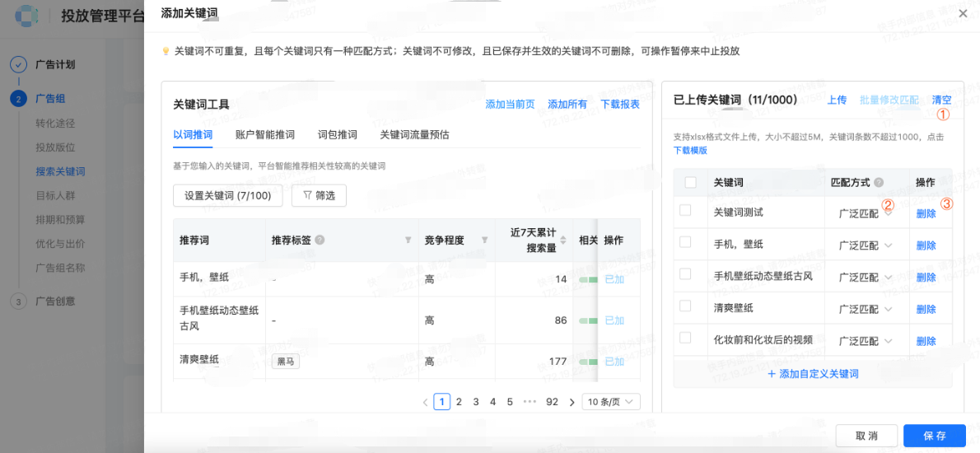Go to results page 5
This screenshot has height=453, width=980.
[x=510, y=402]
